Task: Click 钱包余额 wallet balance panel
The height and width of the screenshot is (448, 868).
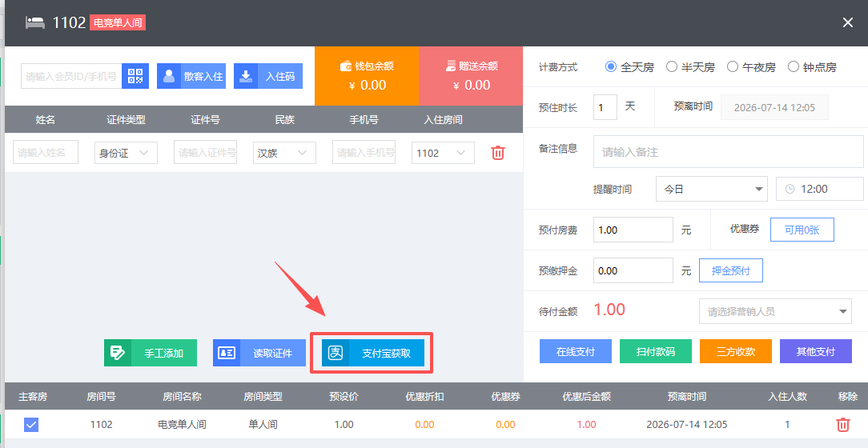Action: pyautogui.click(x=367, y=76)
